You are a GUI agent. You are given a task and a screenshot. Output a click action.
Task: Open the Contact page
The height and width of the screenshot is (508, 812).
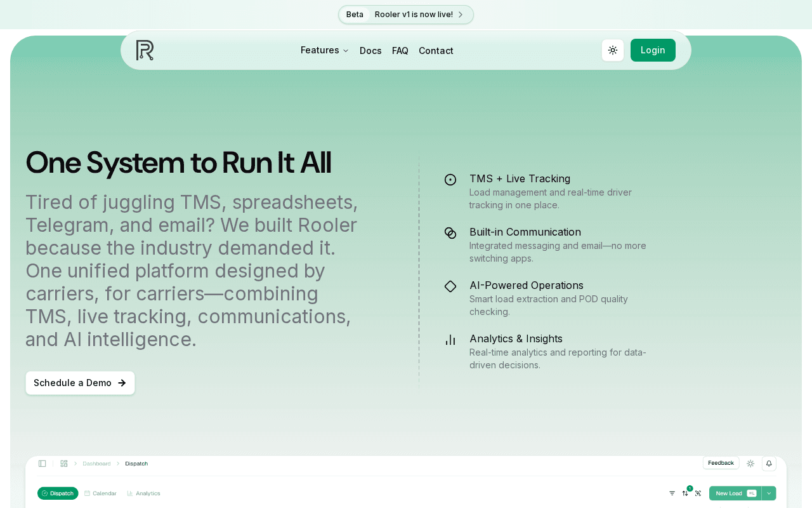coord(436,51)
